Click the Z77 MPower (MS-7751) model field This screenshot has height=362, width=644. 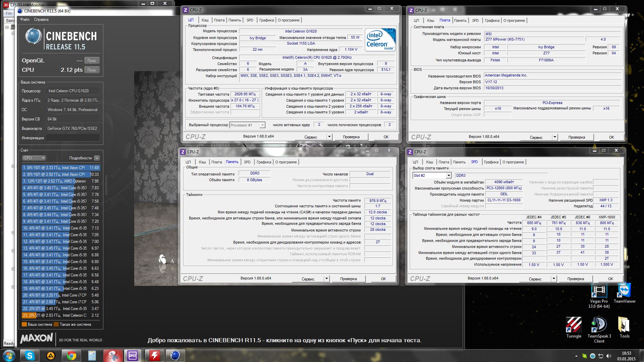coord(534,40)
